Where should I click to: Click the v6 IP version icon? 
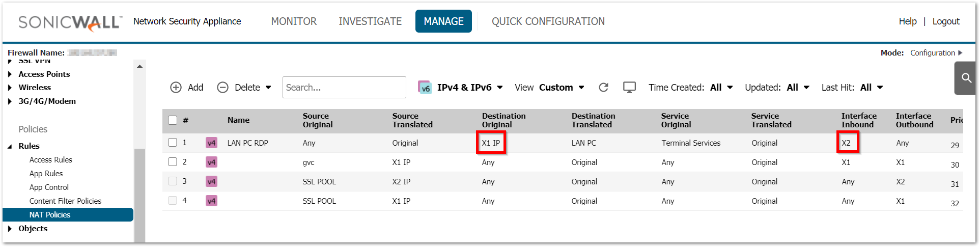pos(425,88)
